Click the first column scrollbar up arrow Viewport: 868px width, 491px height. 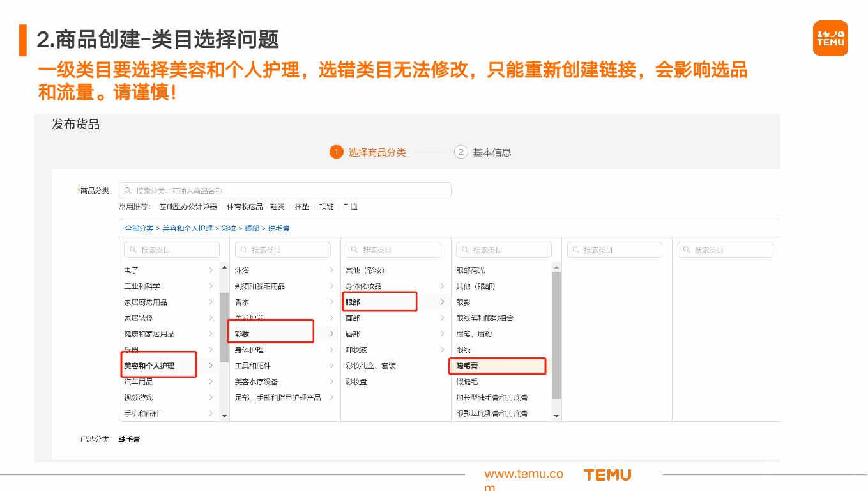click(x=224, y=267)
